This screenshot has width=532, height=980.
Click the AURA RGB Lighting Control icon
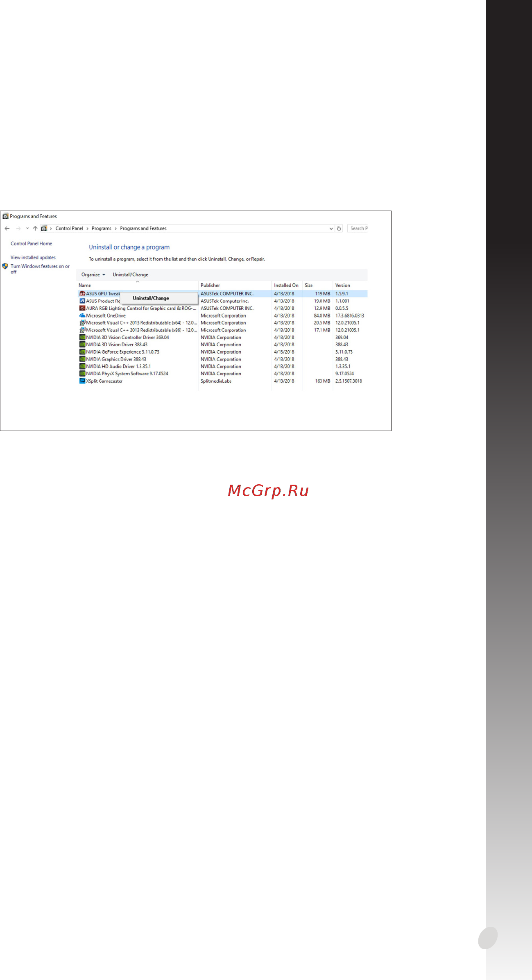(x=82, y=309)
